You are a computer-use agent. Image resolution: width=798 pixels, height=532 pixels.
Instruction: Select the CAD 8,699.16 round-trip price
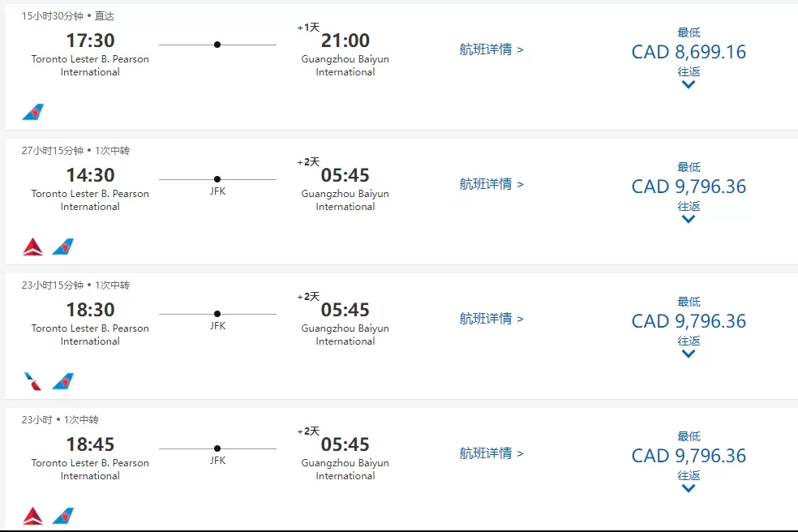point(689,52)
